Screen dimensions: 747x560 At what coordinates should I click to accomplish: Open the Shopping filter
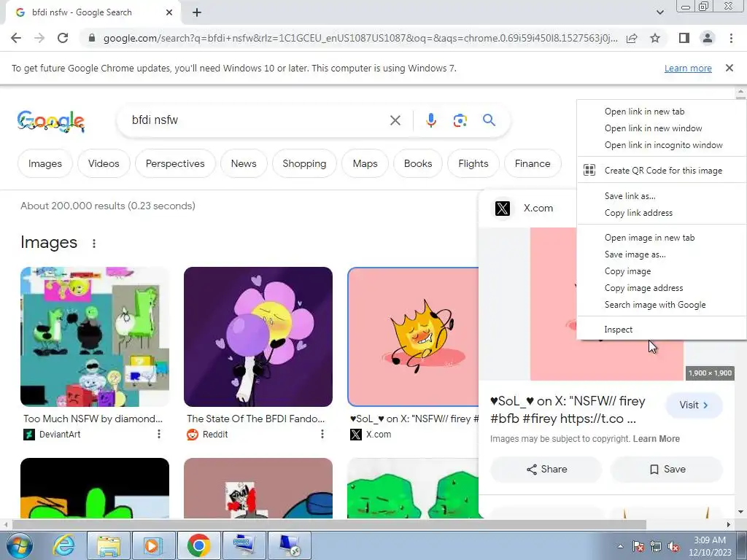click(304, 163)
